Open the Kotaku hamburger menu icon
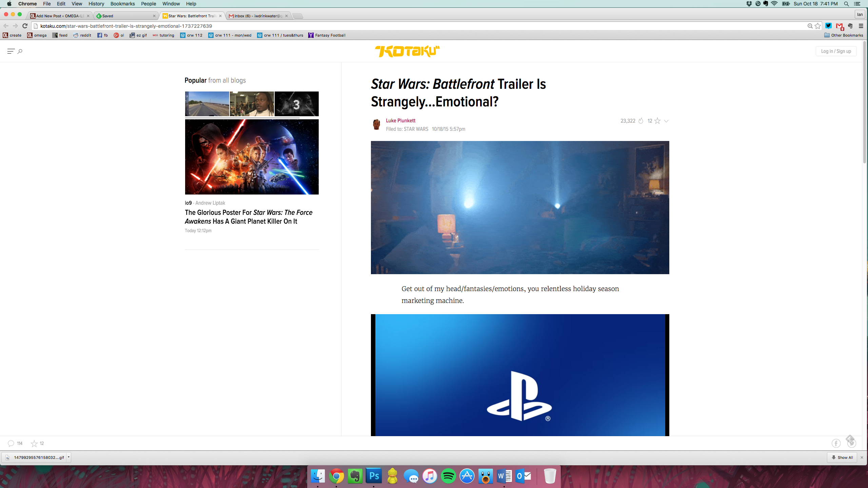 (x=11, y=51)
